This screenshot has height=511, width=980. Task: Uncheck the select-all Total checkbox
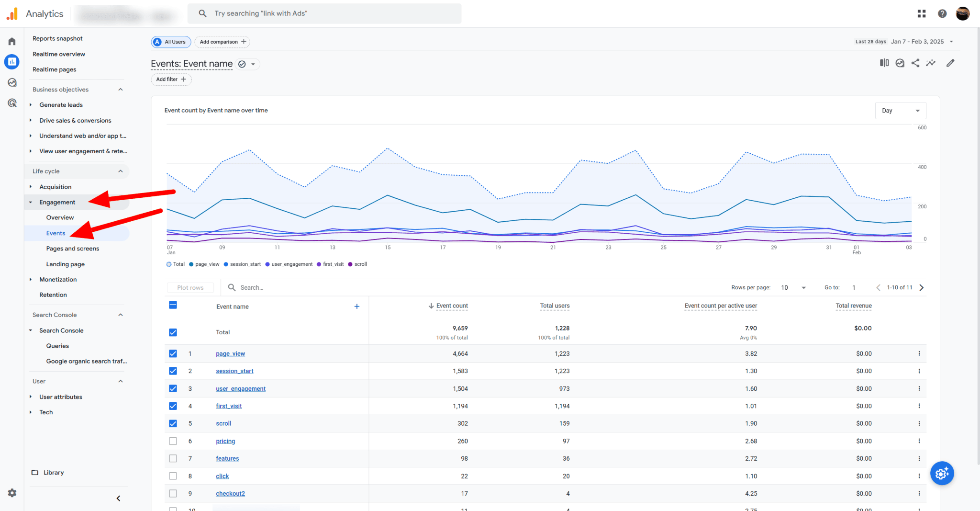coord(173,332)
